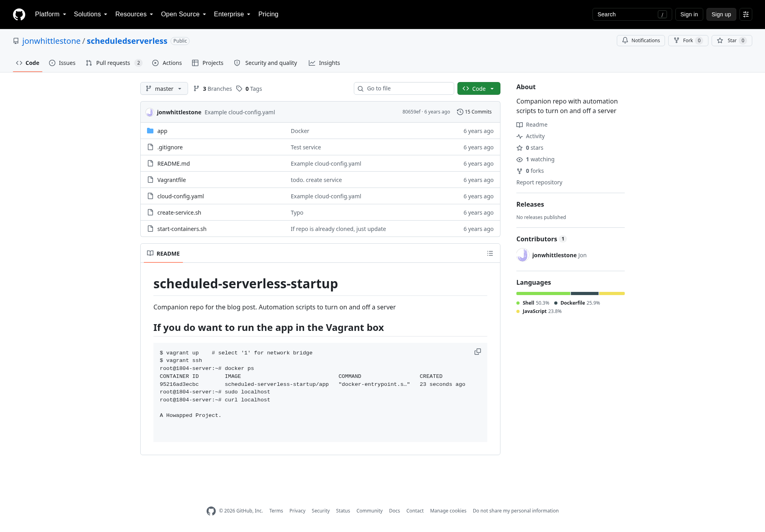Open cloud-config.yaml file
The width and height of the screenshot is (765, 532).
pos(180,196)
